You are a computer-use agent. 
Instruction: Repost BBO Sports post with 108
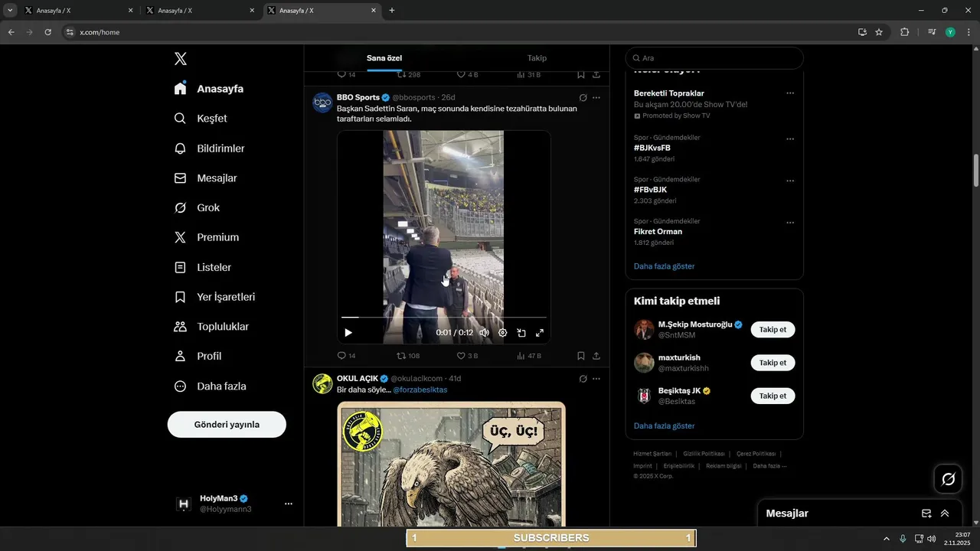coord(408,356)
